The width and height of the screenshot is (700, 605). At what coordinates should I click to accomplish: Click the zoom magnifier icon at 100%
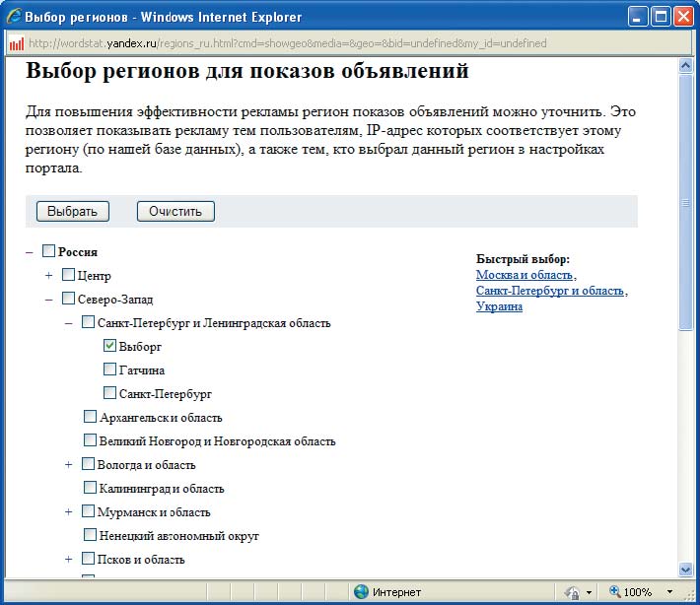pyautogui.click(x=614, y=591)
